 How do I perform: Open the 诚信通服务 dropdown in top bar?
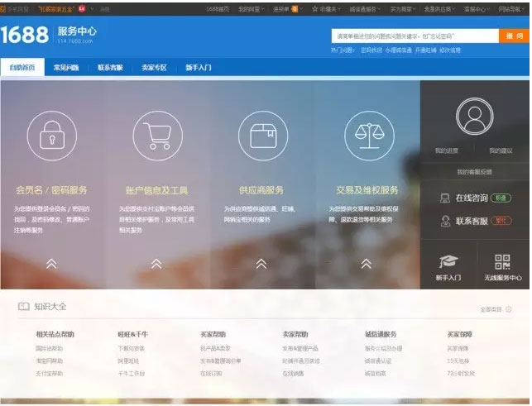pos(365,9)
